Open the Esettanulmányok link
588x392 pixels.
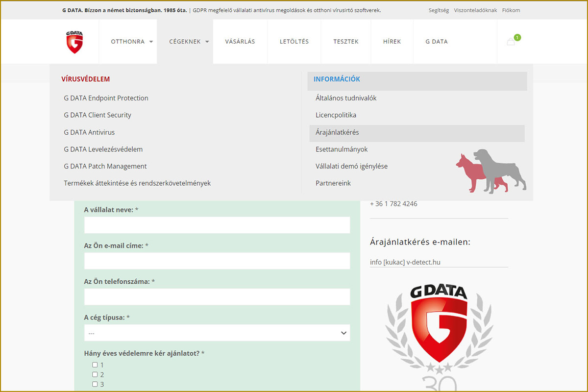pyautogui.click(x=342, y=149)
